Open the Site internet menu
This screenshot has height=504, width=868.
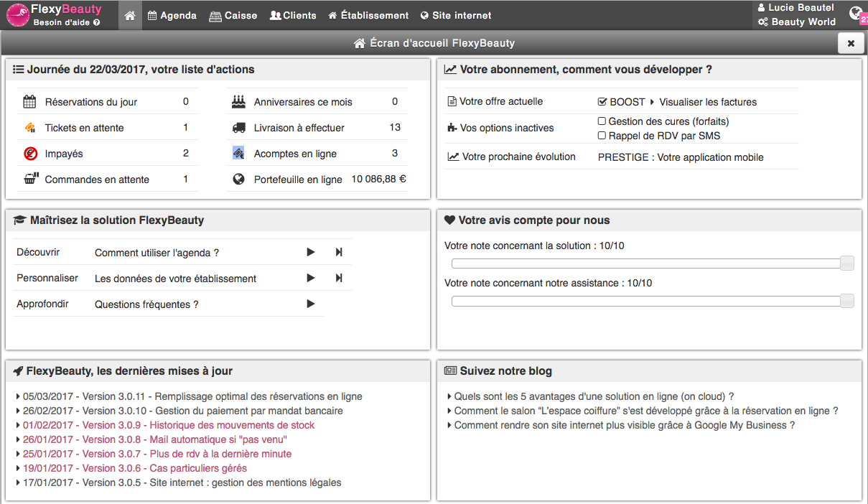(456, 15)
